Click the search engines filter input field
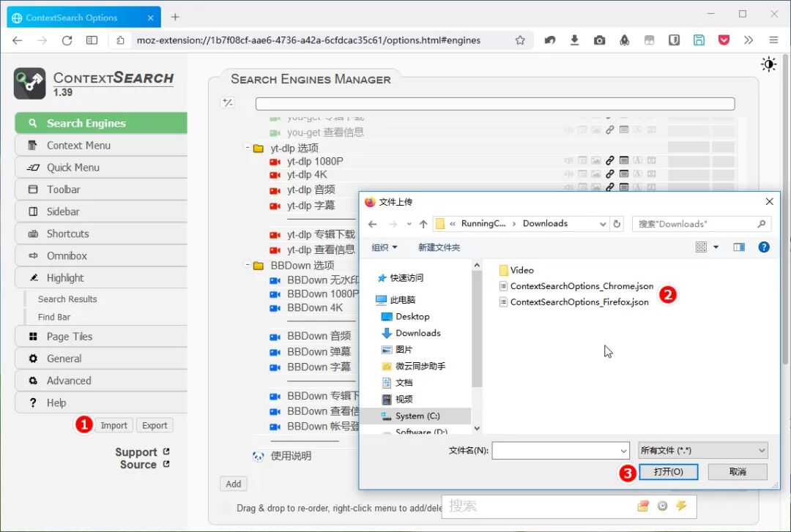 click(495, 104)
